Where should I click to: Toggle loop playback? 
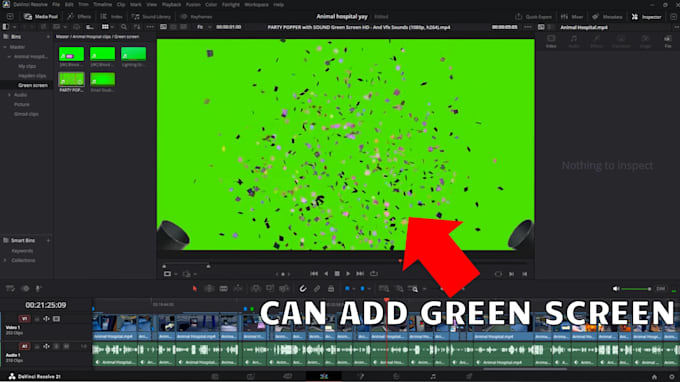pos(373,274)
